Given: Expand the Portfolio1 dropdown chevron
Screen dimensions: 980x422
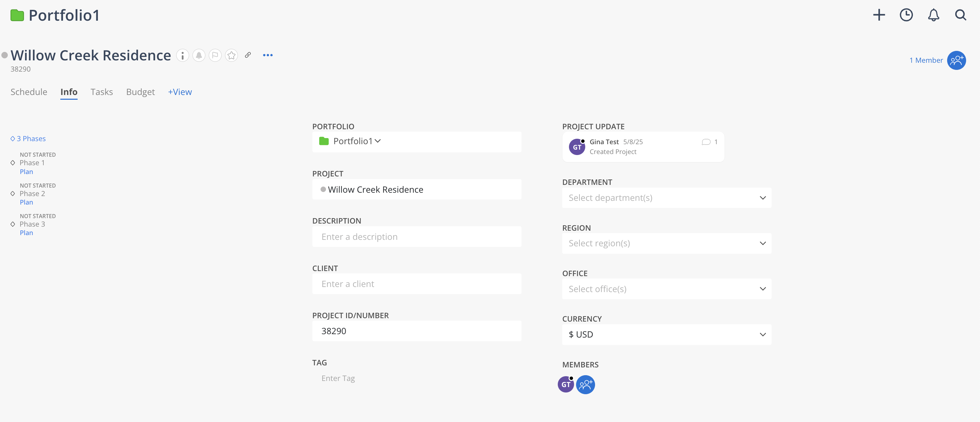Looking at the screenshot, I should coord(378,141).
